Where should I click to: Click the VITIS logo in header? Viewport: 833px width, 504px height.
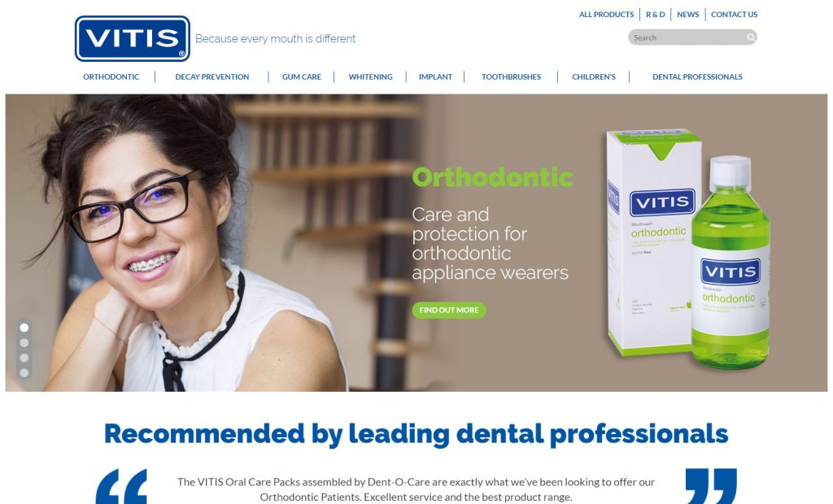pos(133,38)
